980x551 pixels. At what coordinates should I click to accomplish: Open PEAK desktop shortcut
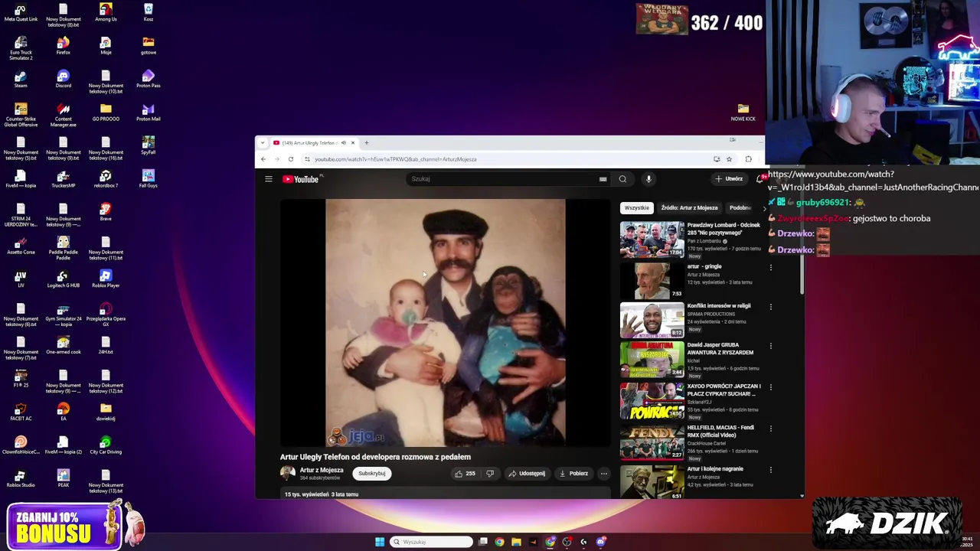pos(64,478)
